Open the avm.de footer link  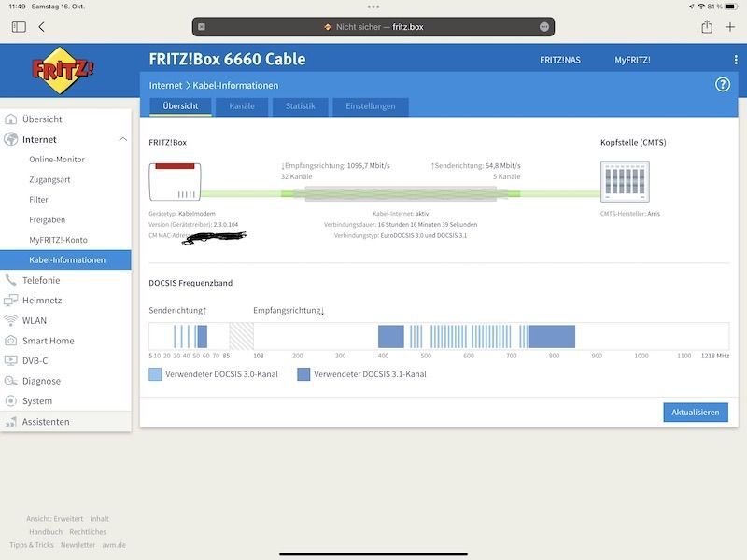point(114,545)
